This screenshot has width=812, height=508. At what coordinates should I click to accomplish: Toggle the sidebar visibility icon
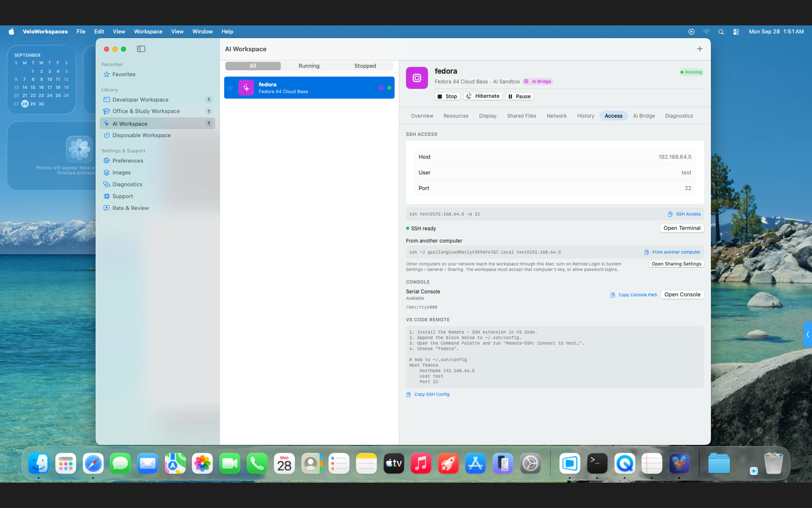point(141,49)
